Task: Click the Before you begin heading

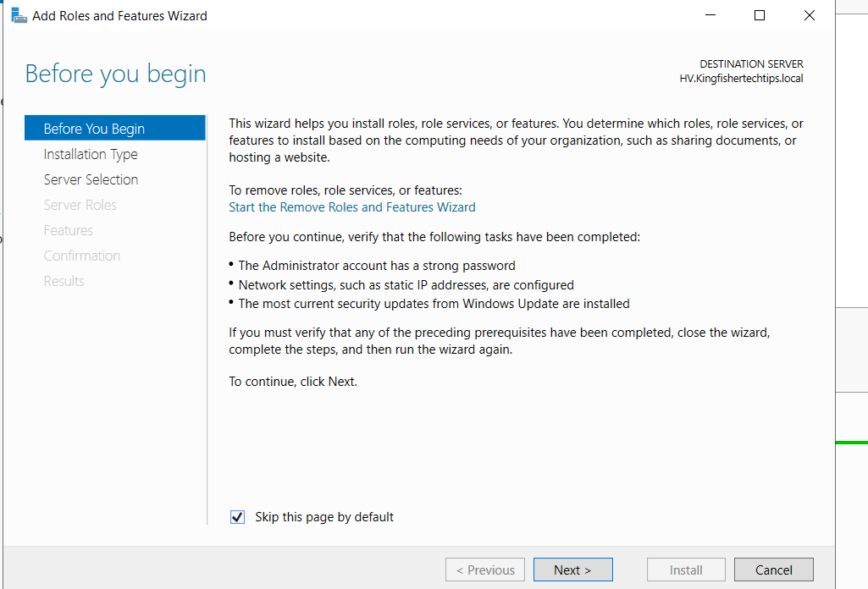Action: pos(116,74)
